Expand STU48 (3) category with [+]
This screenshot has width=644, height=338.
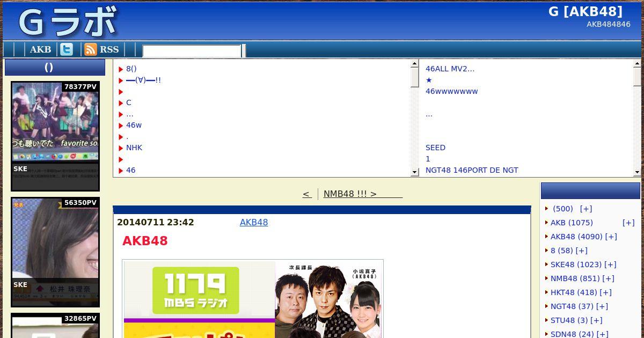pos(596,320)
